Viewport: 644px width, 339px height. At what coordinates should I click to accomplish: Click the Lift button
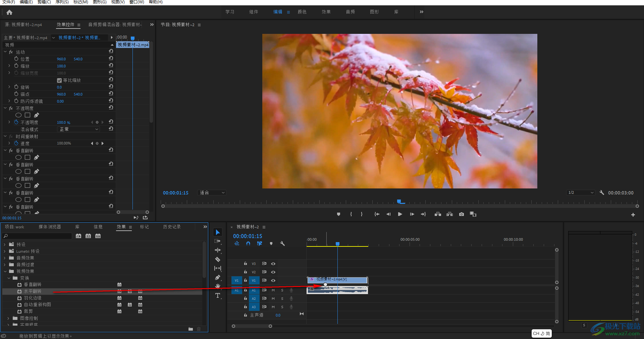(x=438, y=214)
